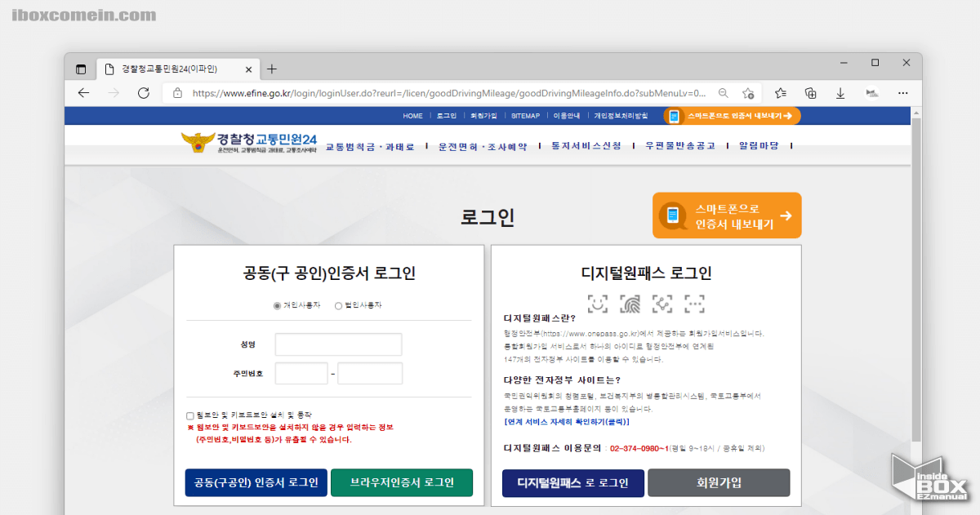Open the browser Collections icon
The image size is (980, 515).
tap(810, 93)
